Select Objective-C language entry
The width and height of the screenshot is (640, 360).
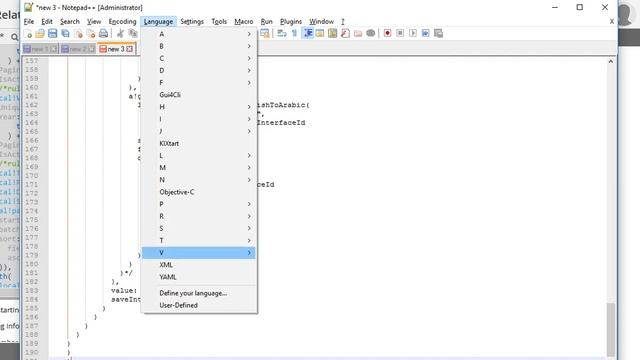[199, 192]
